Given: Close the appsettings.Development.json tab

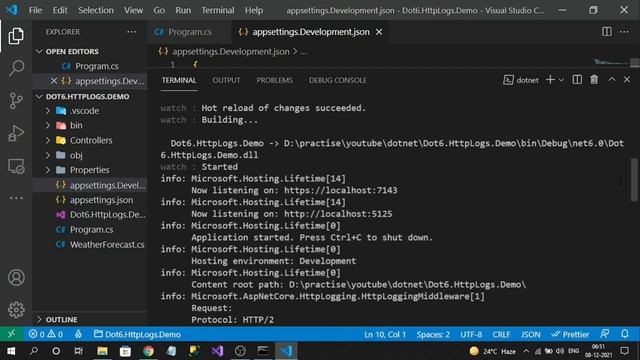Looking at the screenshot, I should [x=379, y=32].
